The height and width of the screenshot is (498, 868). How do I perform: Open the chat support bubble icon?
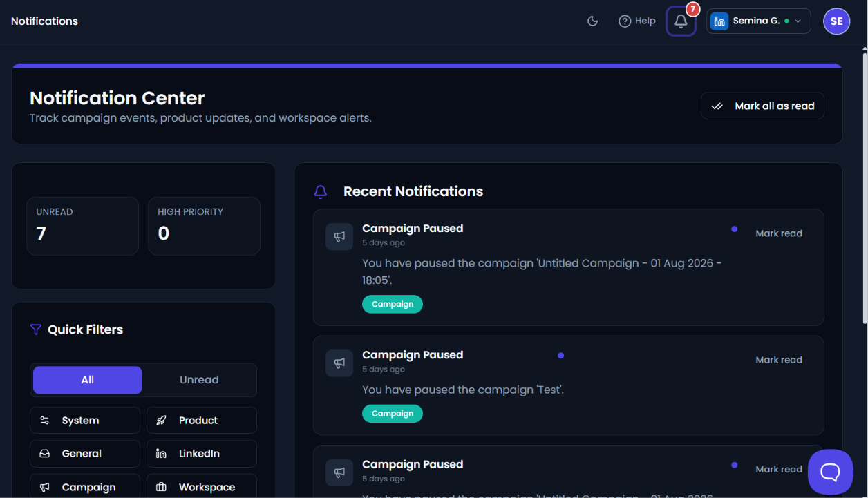[830, 472]
